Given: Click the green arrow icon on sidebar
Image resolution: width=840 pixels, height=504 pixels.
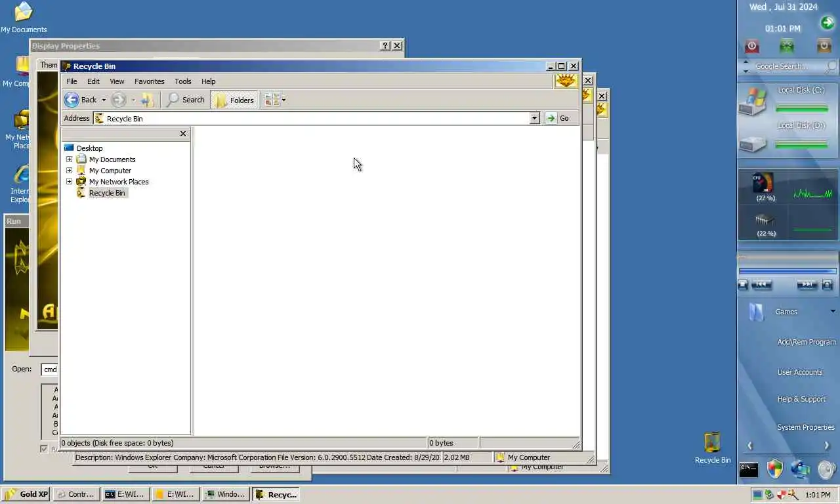Looking at the screenshot, I should [827, 23].
